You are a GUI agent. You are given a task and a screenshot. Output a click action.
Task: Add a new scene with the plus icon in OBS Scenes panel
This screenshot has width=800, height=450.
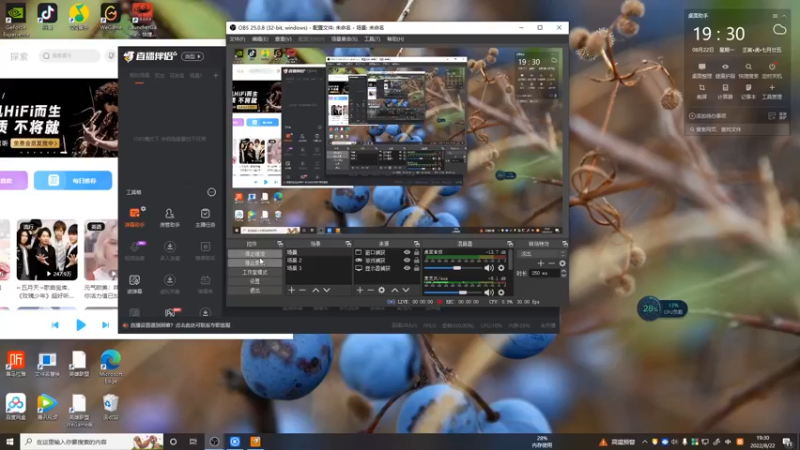tap(291, 290)
